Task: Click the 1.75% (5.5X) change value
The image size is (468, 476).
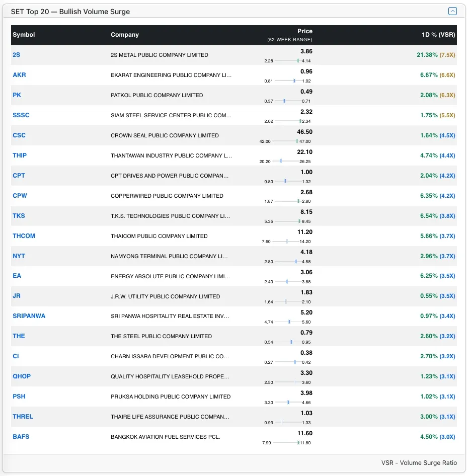Action: (x=438, y=115)
